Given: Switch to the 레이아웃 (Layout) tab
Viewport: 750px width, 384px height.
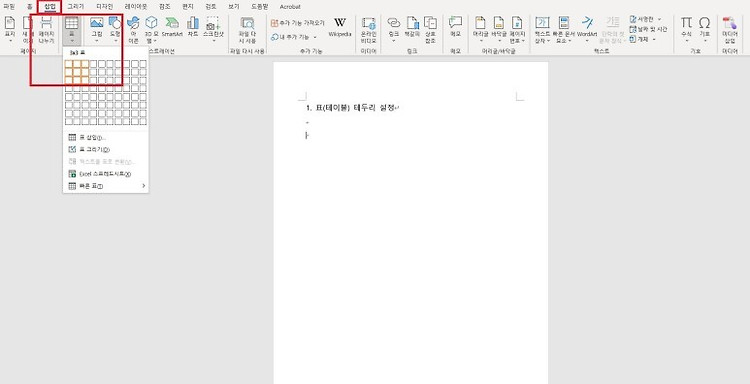Looking at the screenshot, I should (136, 7).
